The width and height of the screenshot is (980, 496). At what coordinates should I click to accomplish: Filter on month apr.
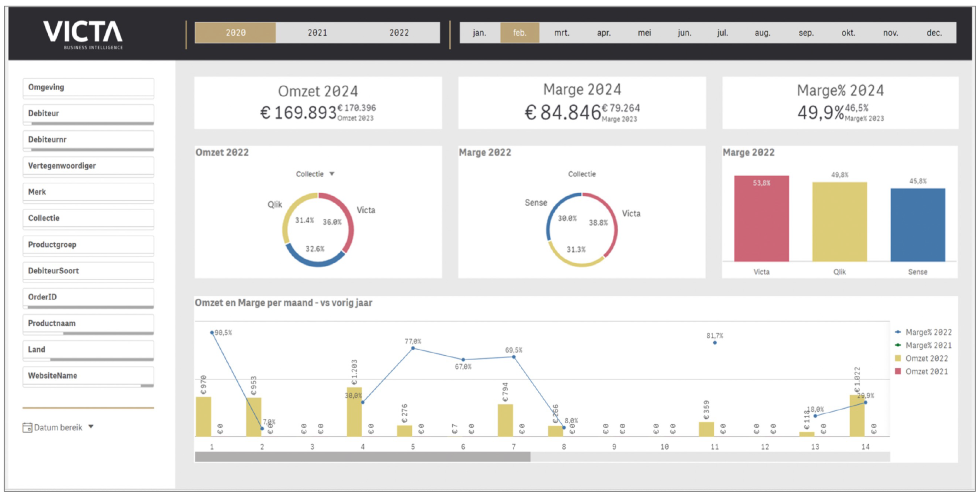point(604,33)
